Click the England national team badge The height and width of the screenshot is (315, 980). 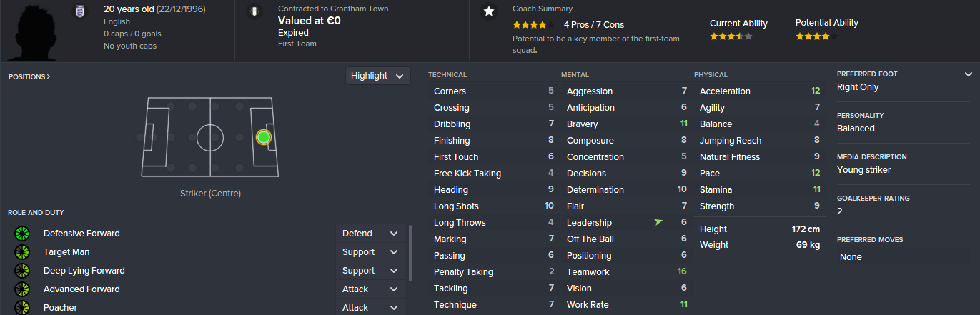click(79, 11)
